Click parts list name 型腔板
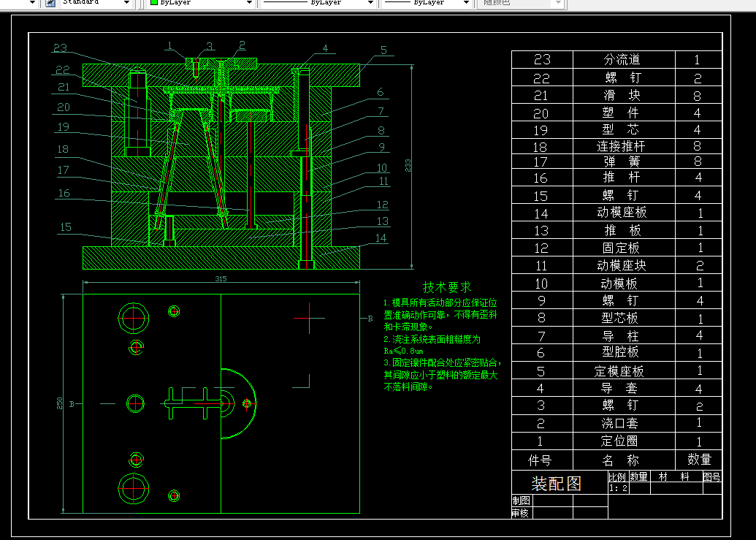 621,352
